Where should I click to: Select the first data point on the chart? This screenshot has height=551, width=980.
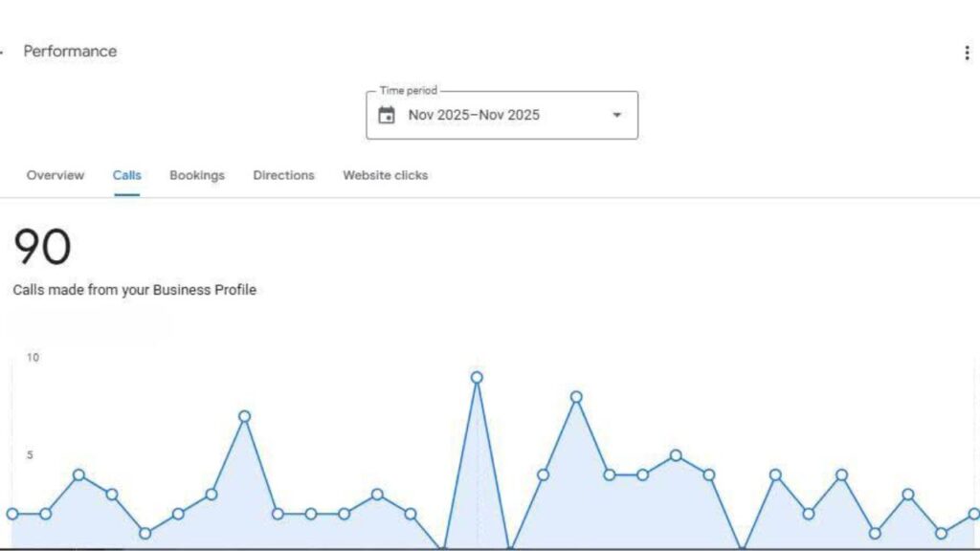coord(12,514)
